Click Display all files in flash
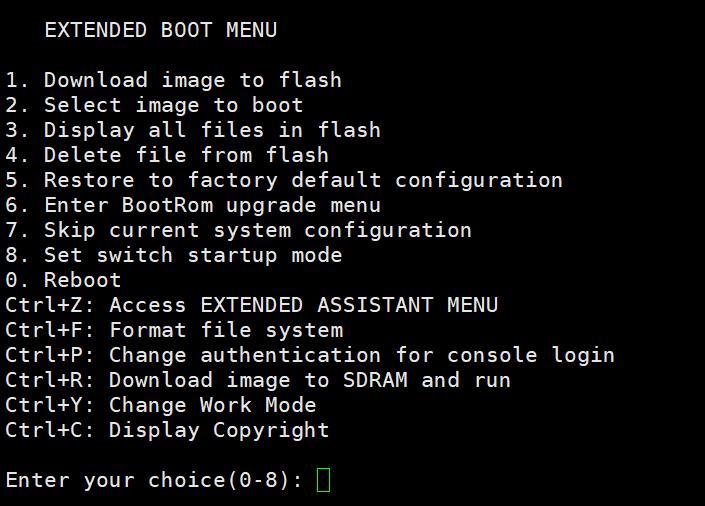Viewport: 705px width, 506px height. 212,130
